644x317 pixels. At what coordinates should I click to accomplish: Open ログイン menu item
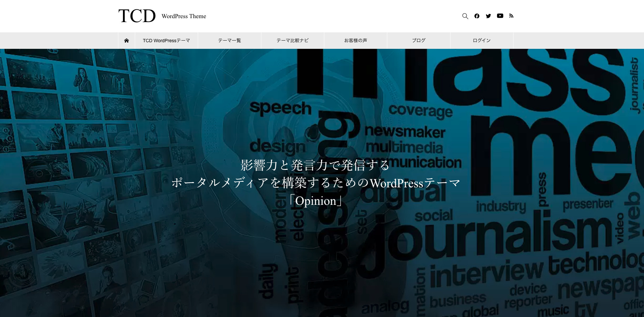(482, 41)
